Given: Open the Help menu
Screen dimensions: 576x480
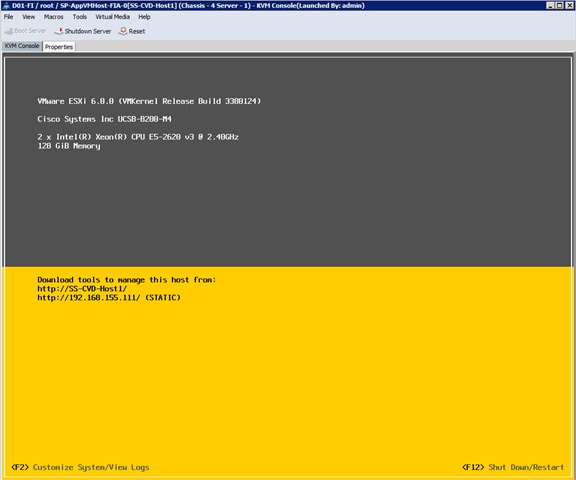Looking at the screenshot, I should [144, 17].
